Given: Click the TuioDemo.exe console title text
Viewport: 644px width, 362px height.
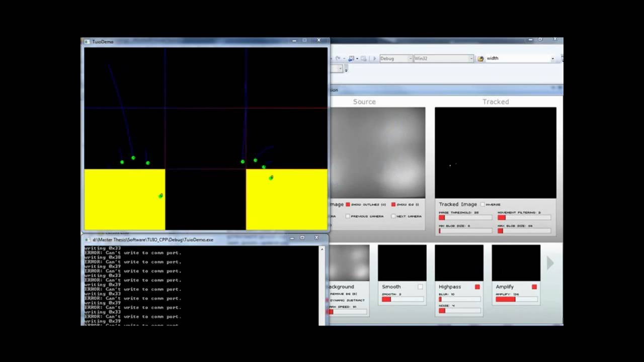Looking at the screenshot, I should [153, 240].
